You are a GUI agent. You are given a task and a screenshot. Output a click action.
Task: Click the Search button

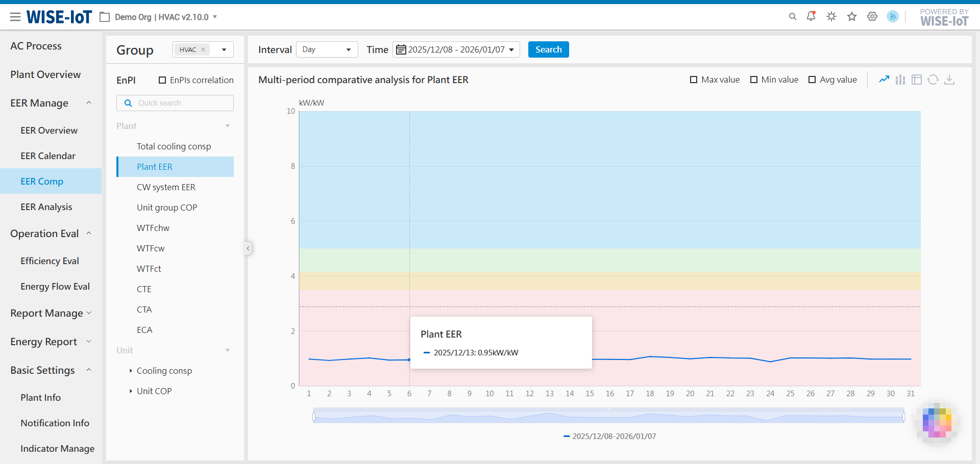point(548,49)
